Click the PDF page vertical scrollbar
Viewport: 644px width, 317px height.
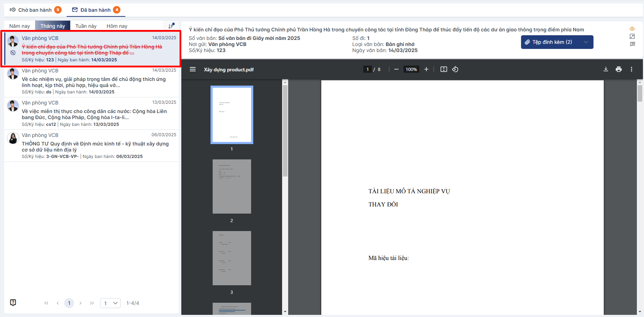coord(640,93)
